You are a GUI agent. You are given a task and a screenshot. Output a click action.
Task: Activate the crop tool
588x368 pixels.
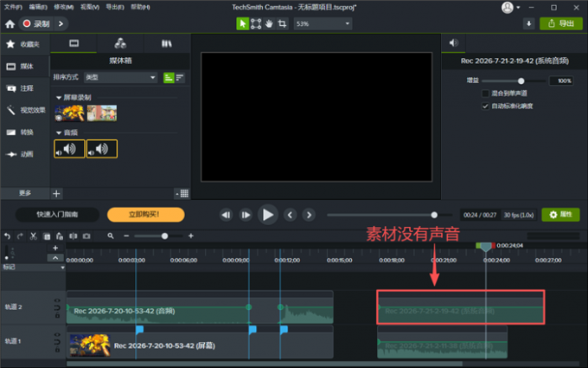282,23
